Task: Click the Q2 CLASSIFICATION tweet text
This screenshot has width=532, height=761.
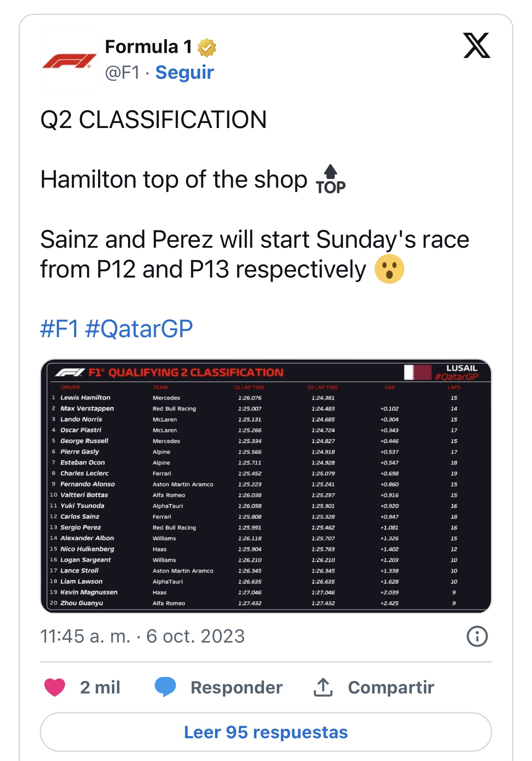Action: click(153, 120)
